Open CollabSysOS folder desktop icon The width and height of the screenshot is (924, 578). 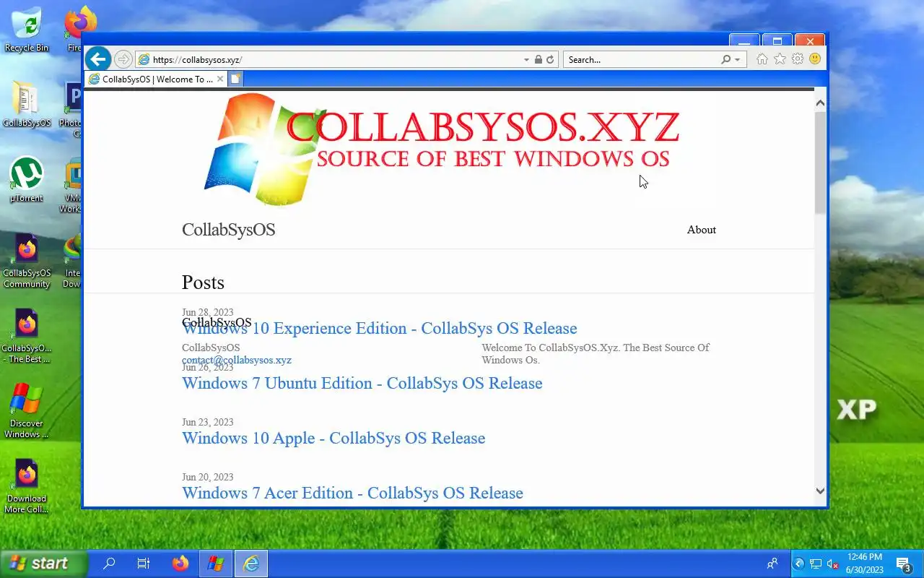point(27,104)
